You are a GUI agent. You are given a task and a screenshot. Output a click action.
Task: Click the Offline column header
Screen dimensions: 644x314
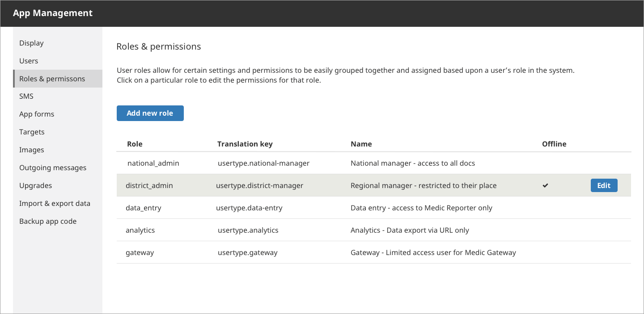(554, 144)
